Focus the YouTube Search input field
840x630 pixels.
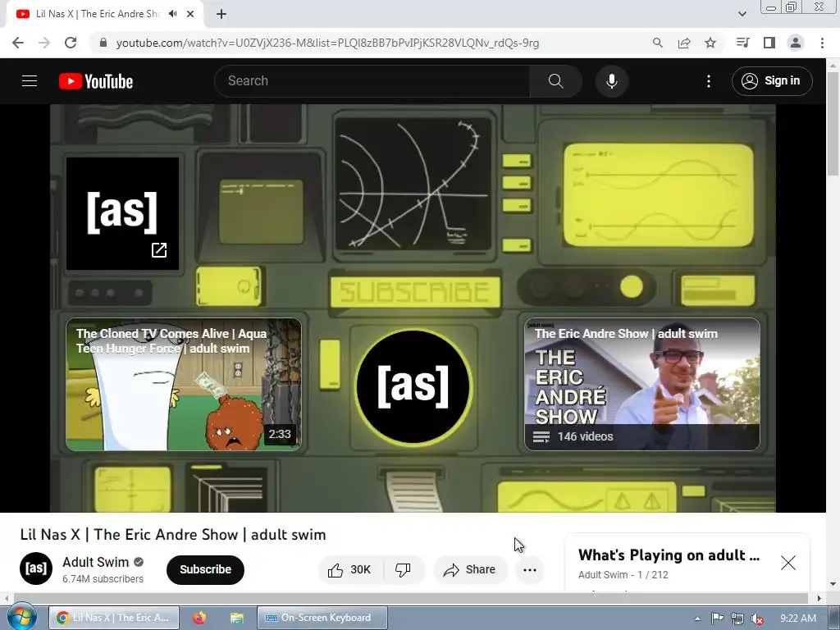372,81
